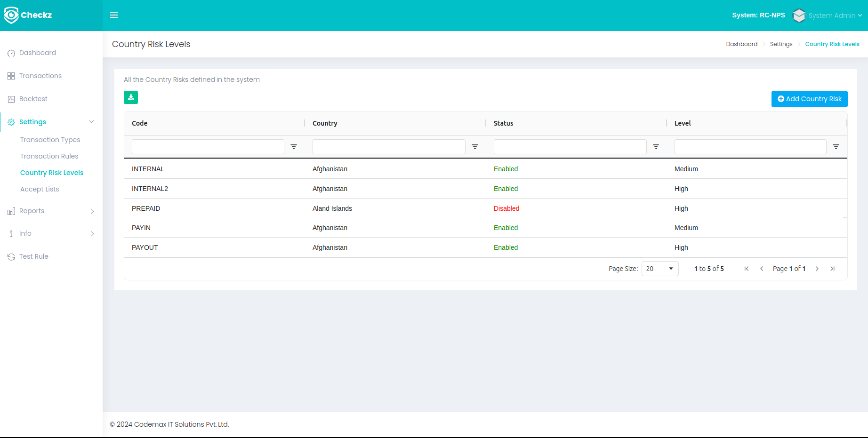This screenshot has height=438, width=868.
Task: Click the Info icon in sidebar
Action: [11, 234]
